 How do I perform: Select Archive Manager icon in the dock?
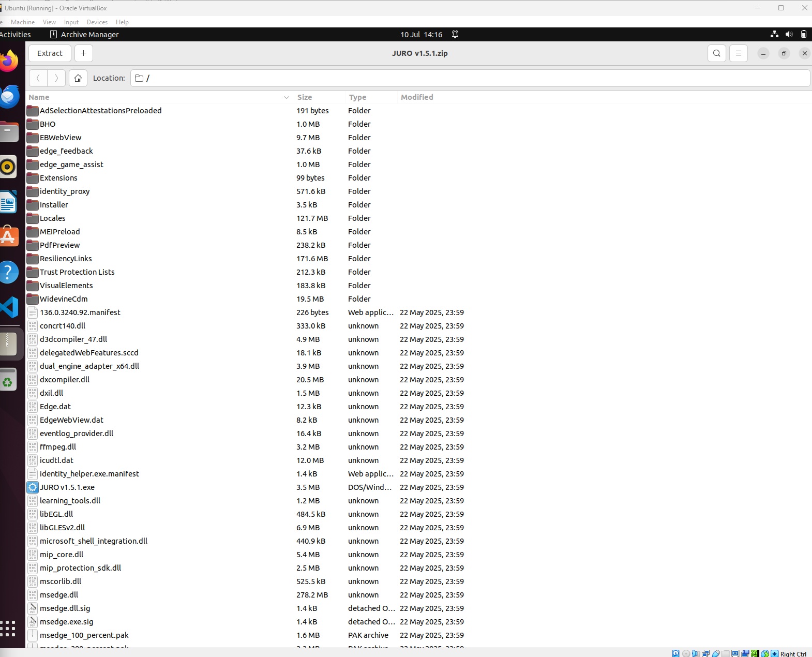pos(8,344)
